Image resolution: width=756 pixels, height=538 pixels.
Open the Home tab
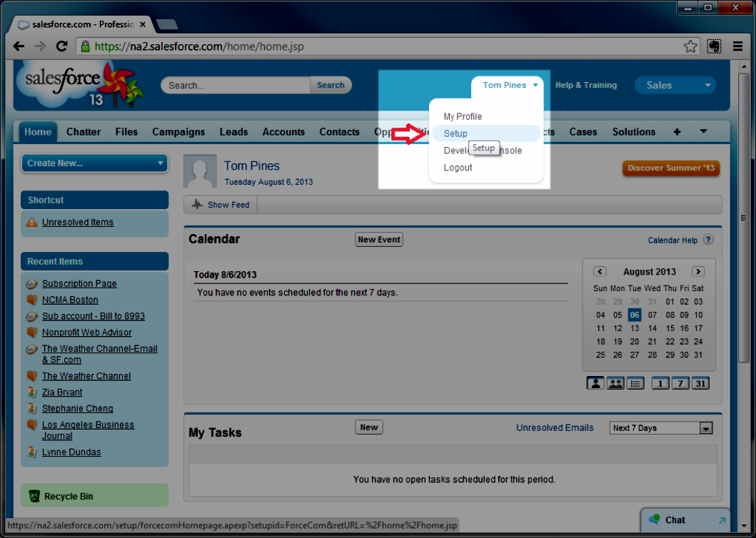[x=38, y=131]
